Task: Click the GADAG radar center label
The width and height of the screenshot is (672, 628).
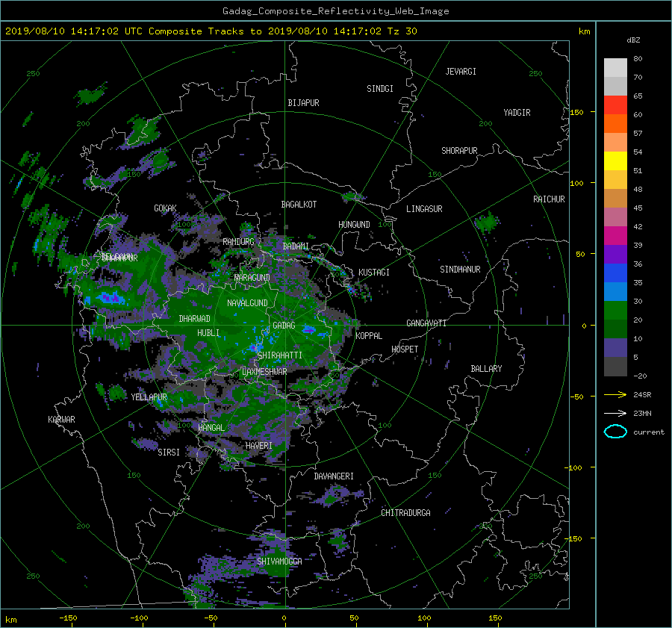Action: (284, 326)
